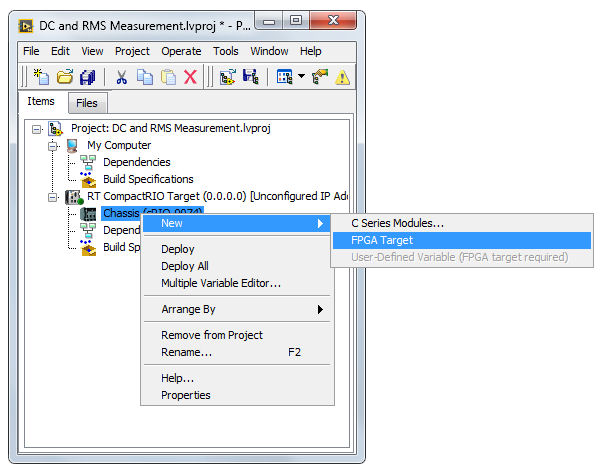Click the New Project toolbar icon
601x471 pixels.
41,76
